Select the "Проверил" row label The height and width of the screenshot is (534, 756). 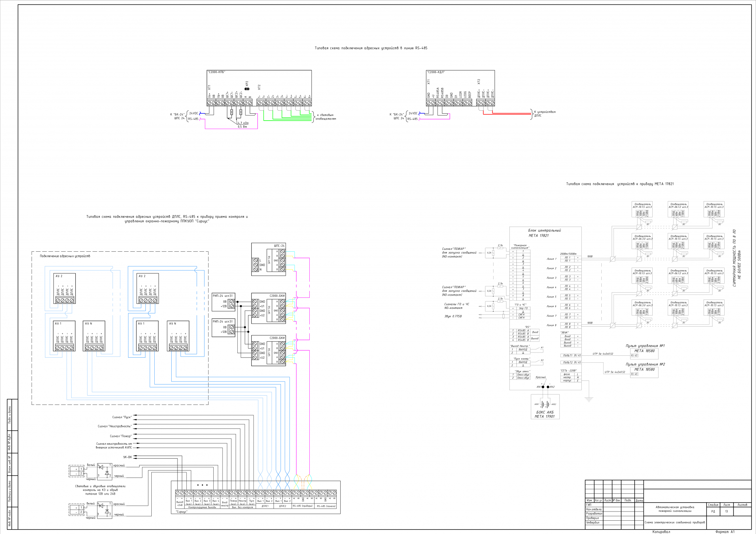[593, 518]
